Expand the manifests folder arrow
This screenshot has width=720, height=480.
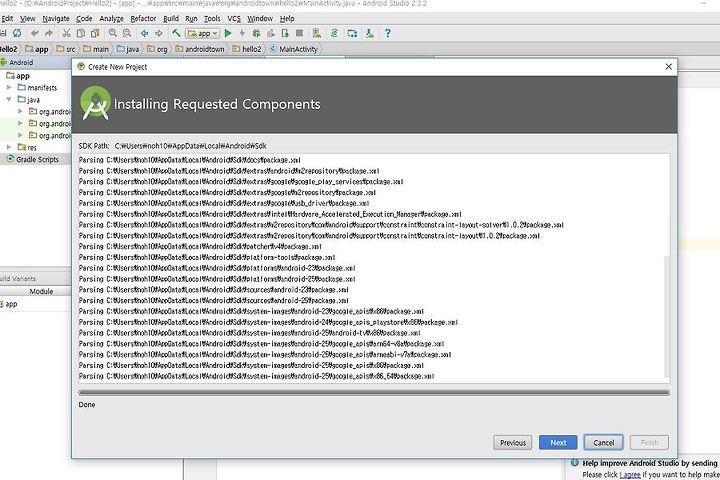point(9,87)
